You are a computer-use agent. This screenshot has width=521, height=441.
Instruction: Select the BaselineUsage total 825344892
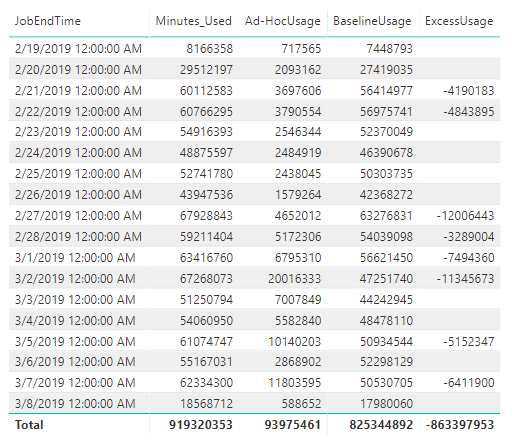click(381, 425)
